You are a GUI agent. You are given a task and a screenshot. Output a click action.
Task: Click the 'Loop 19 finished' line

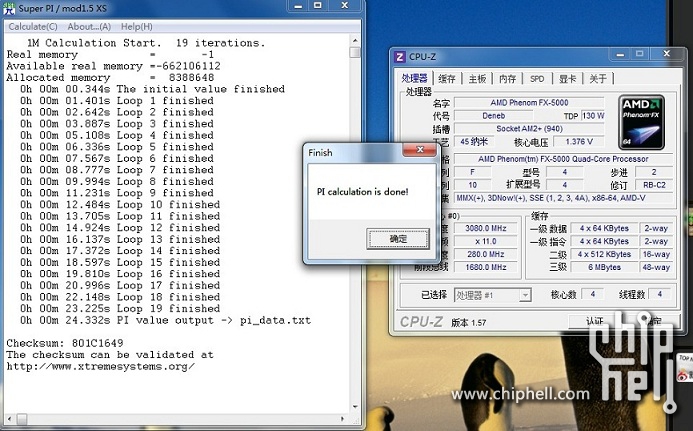[120, 309]
